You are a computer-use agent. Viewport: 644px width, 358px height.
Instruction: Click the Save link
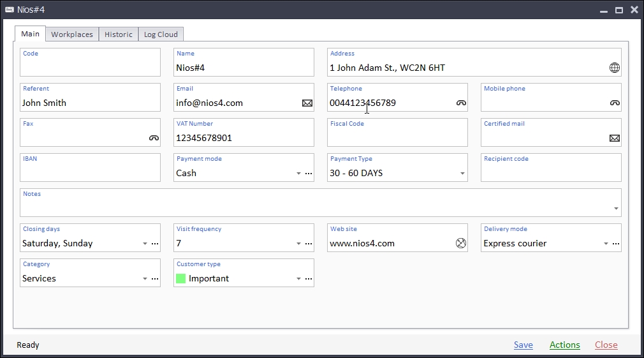523,345
